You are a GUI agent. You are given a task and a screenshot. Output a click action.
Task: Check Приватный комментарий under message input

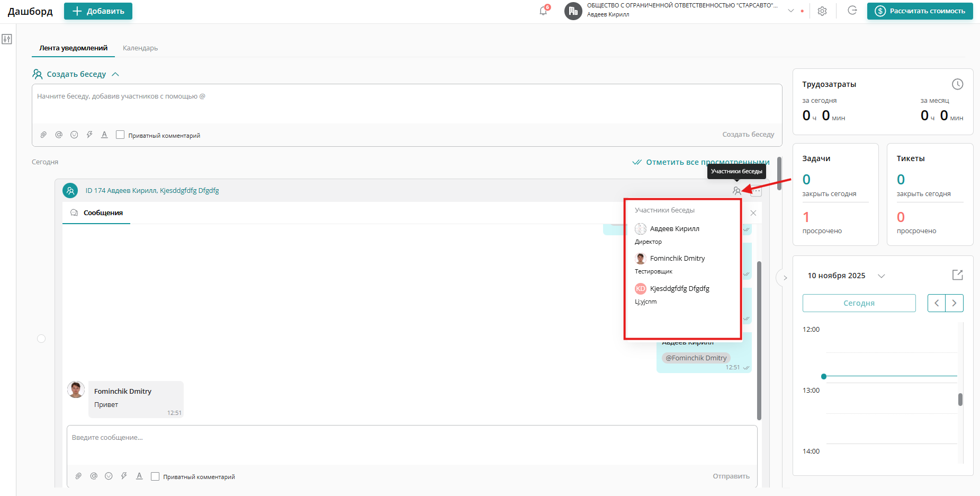(155, 476)
